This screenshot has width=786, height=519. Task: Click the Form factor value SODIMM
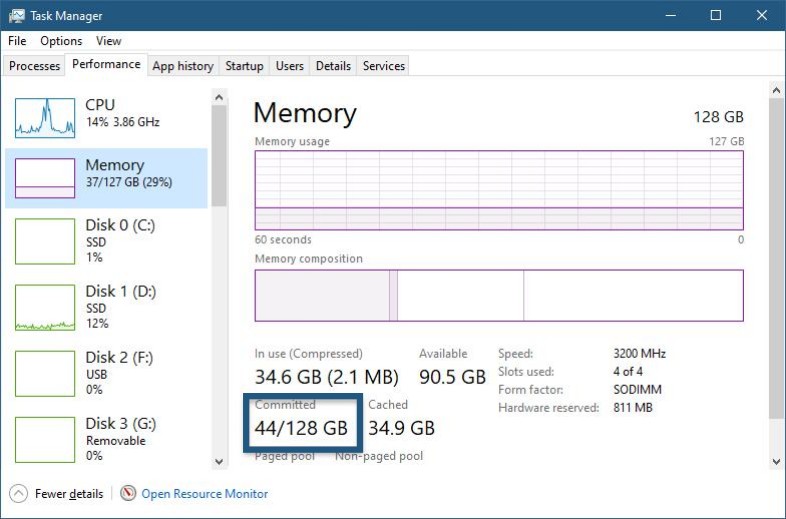coord(638,390)
